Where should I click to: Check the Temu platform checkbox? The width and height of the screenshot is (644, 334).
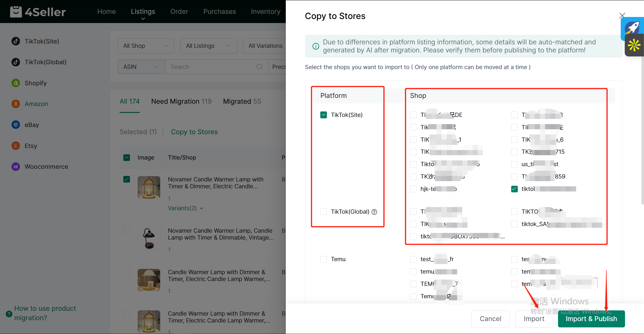coord(323,259)
